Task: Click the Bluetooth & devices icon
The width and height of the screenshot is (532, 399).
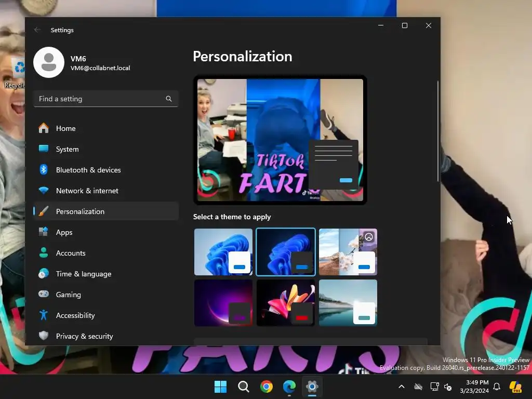Action: [44, 170]
